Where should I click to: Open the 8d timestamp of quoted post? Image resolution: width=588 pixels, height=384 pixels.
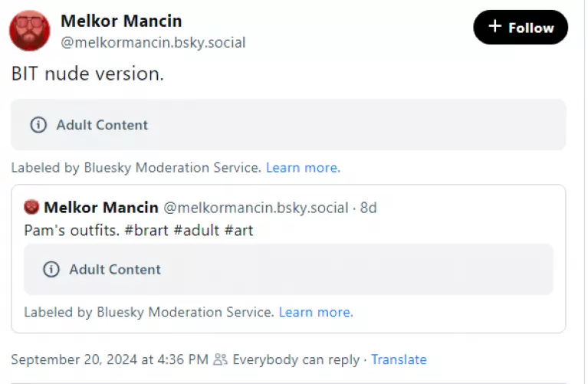click(369, 207)
